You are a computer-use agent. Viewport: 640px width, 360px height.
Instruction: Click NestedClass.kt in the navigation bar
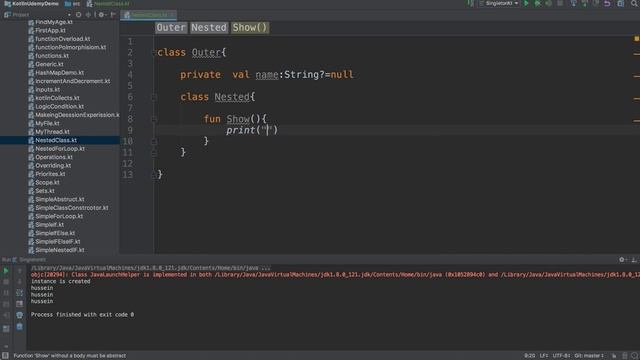coord(108,4)
